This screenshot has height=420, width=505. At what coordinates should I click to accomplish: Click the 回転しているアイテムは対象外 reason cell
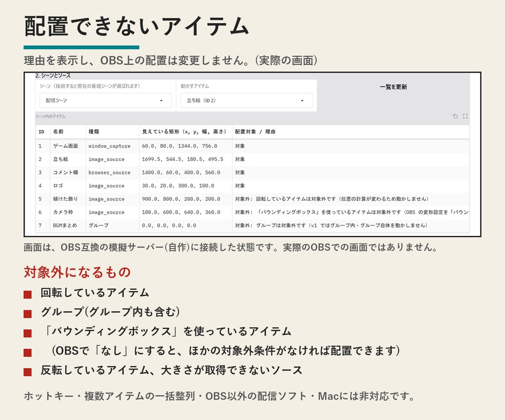[x=351, y=199]
